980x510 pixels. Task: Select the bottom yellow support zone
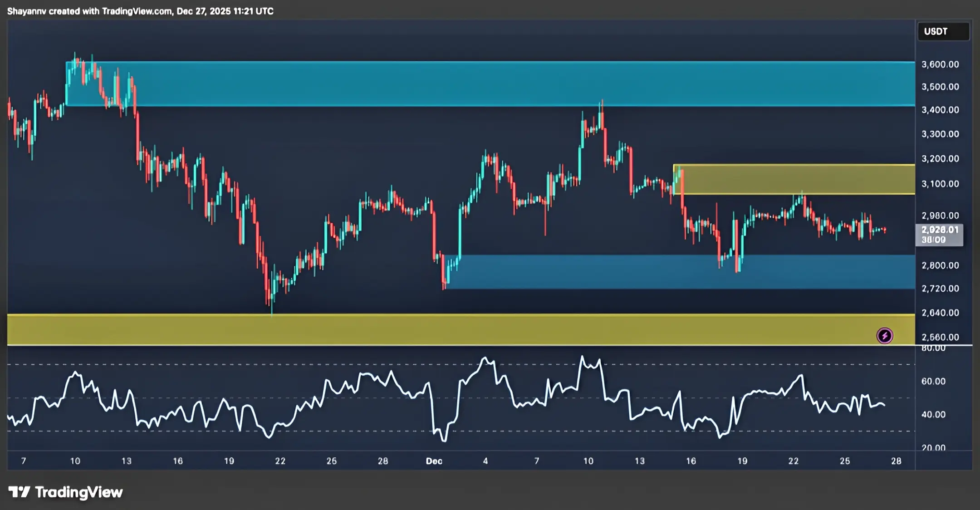(454, 329)
